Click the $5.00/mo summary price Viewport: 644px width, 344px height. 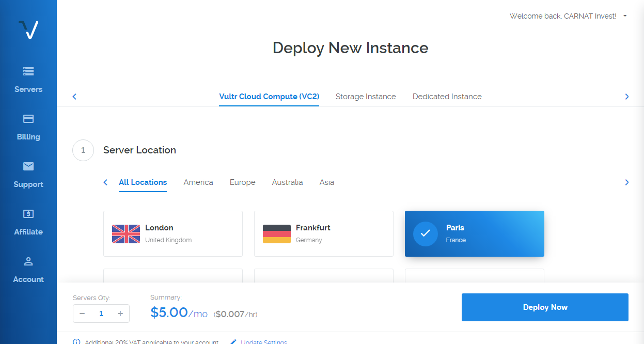coord(179,312)
